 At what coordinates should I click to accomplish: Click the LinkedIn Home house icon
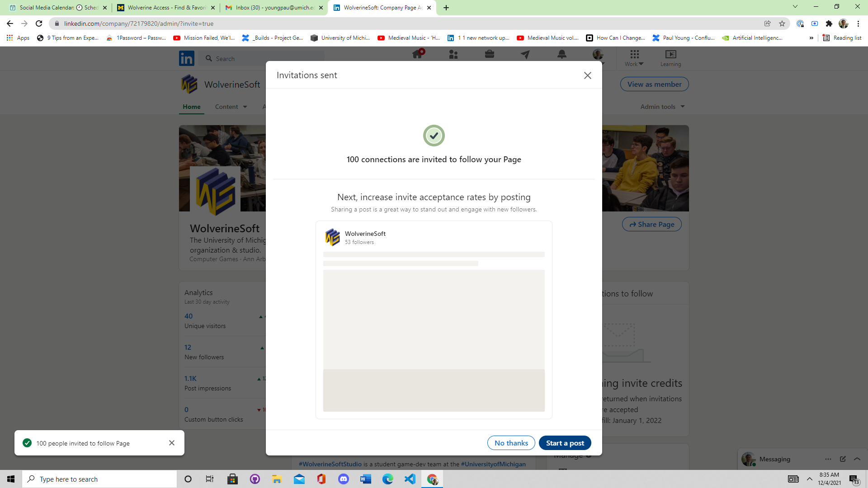[418, 54]
